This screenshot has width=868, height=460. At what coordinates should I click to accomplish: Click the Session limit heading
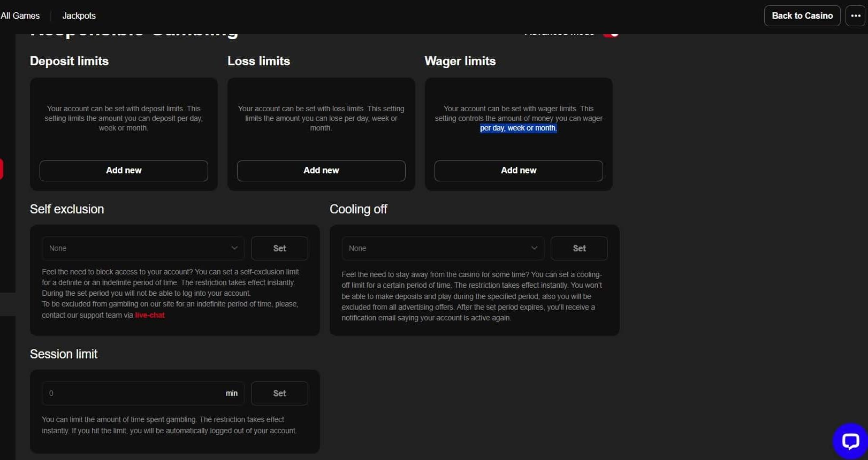64,354
